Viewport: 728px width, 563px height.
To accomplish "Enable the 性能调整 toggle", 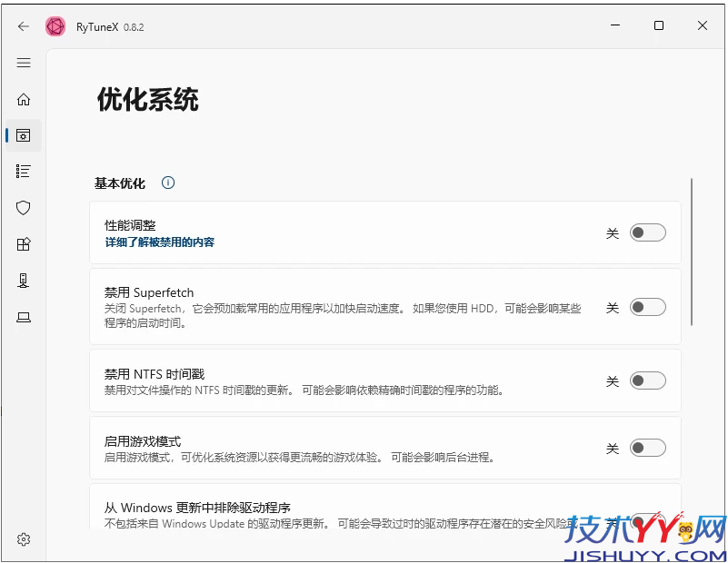I will point(648,232).
